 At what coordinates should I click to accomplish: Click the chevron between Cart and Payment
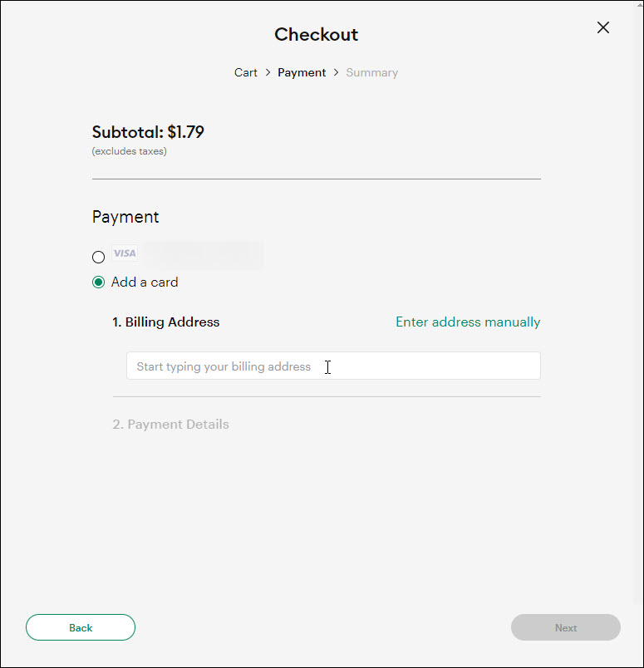coord(267,72)
